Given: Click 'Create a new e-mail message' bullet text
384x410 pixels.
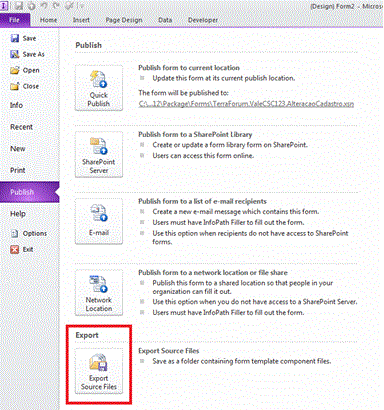Looking at the screenshot, I should click(x=236, y=212).
